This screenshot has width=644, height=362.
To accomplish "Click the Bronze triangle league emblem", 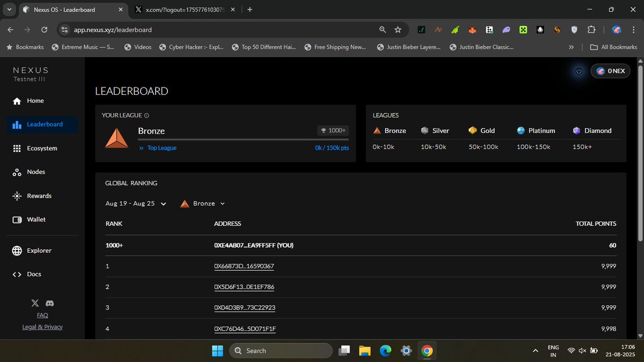I will [116, 137].
